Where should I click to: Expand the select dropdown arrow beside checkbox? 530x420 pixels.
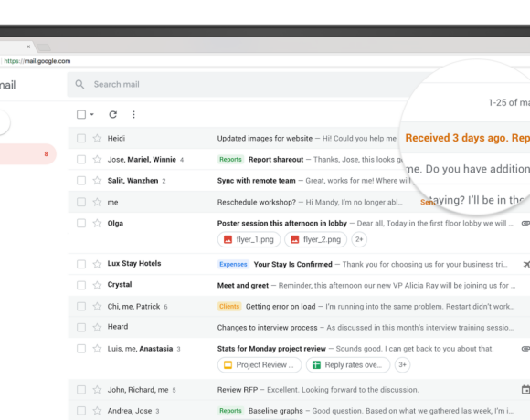click(91, 114)
